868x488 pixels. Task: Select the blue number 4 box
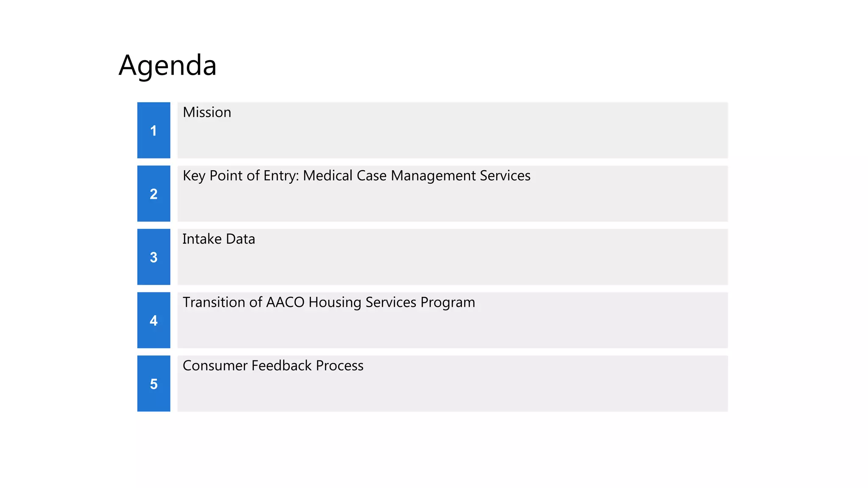[x=153, y=320]
